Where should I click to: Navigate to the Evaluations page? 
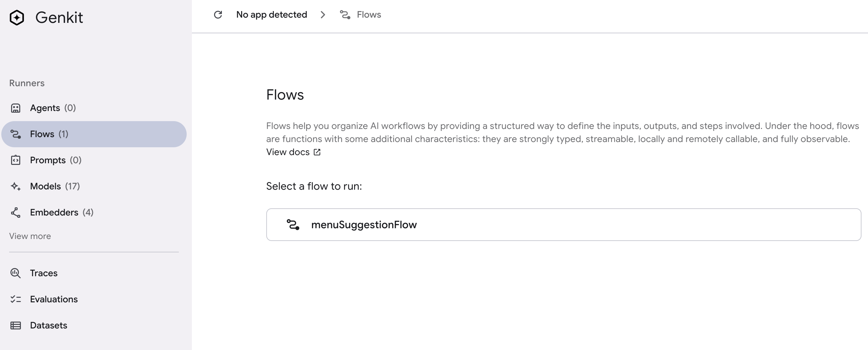point(94,299)
